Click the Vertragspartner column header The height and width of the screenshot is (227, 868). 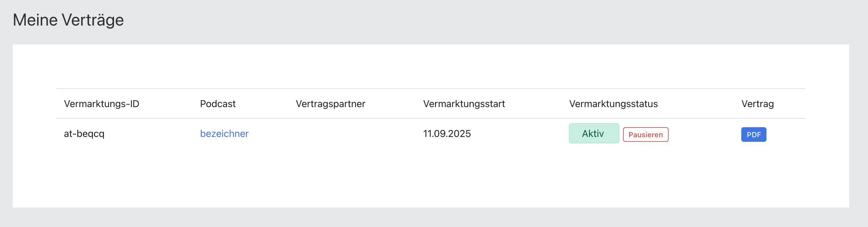[330, 103]
